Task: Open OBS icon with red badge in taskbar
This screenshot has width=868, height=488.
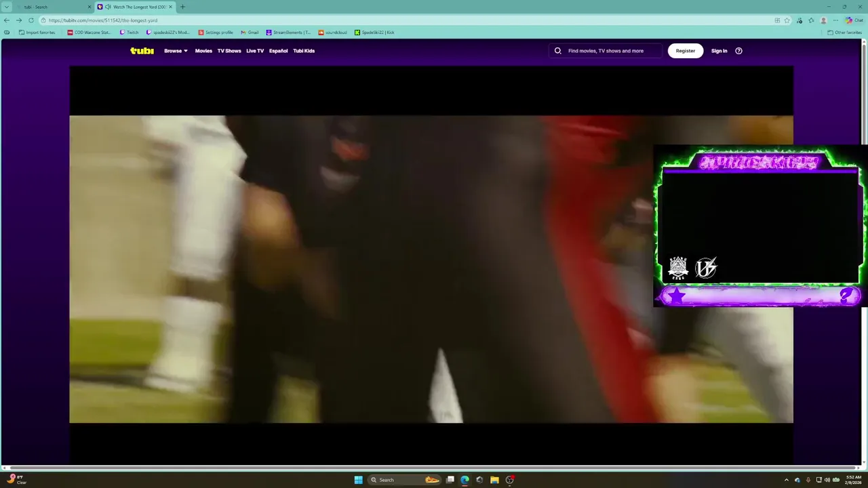Action: pyautogui.click(x=510, y=480)
